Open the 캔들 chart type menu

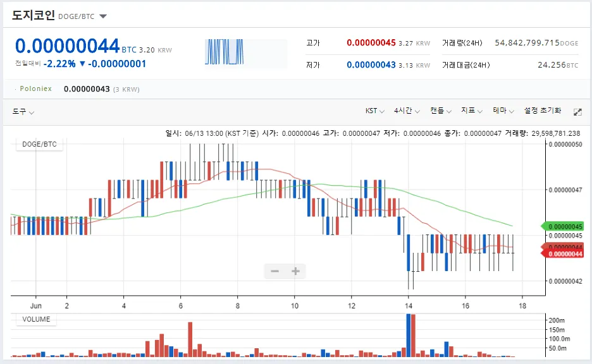440,111
